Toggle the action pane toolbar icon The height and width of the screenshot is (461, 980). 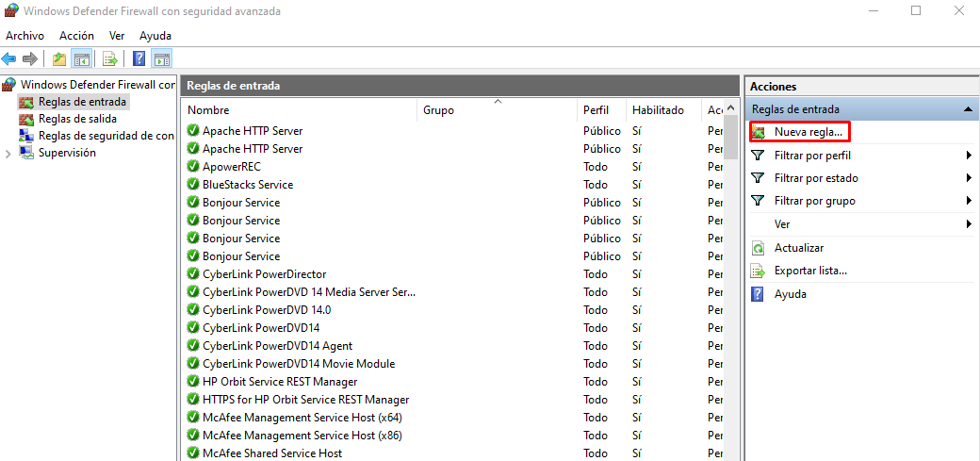click(x=161, y=59)
